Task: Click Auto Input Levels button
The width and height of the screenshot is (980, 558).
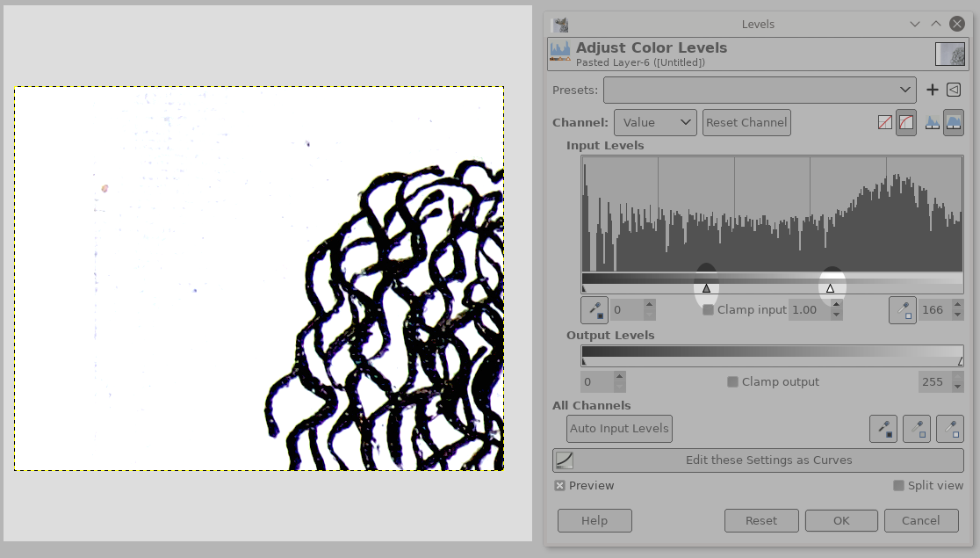Action: click(619, 429)
